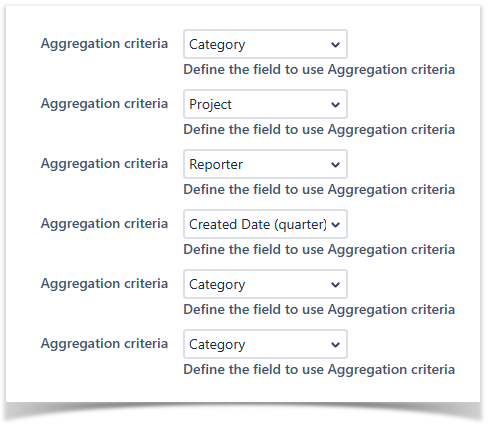
Task: Click the chevron arrow in the topmost Category dropdown
Action: pos(335,45)
